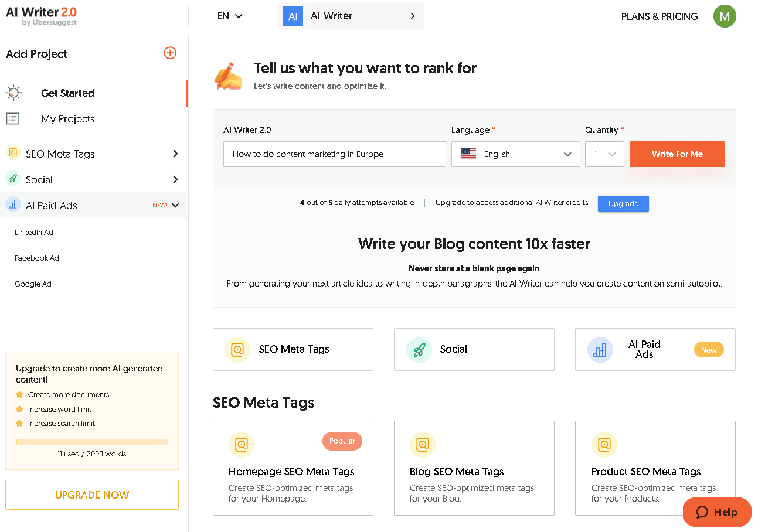Open the EN language dropdown
The image size is (758, 532).
(230, 16)
